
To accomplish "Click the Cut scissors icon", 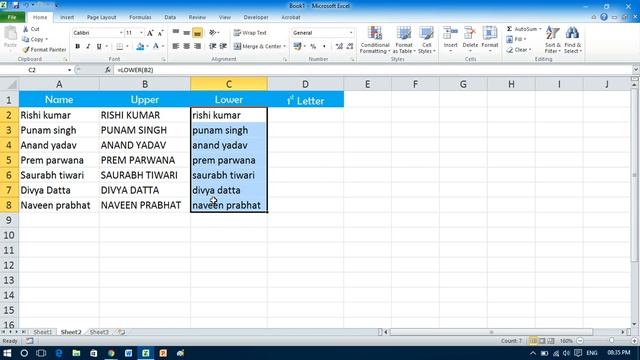I will coord(25,29).
